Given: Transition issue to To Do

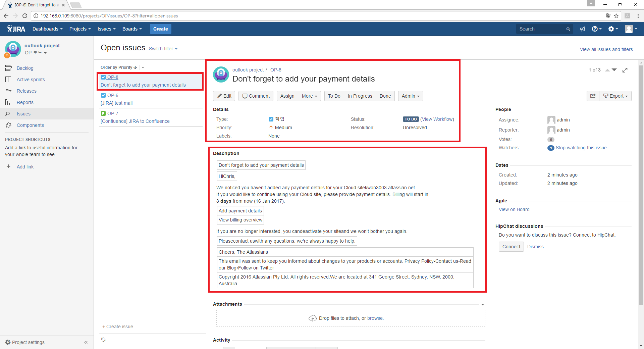Looking at the screenshot, I should click(334, 96).
